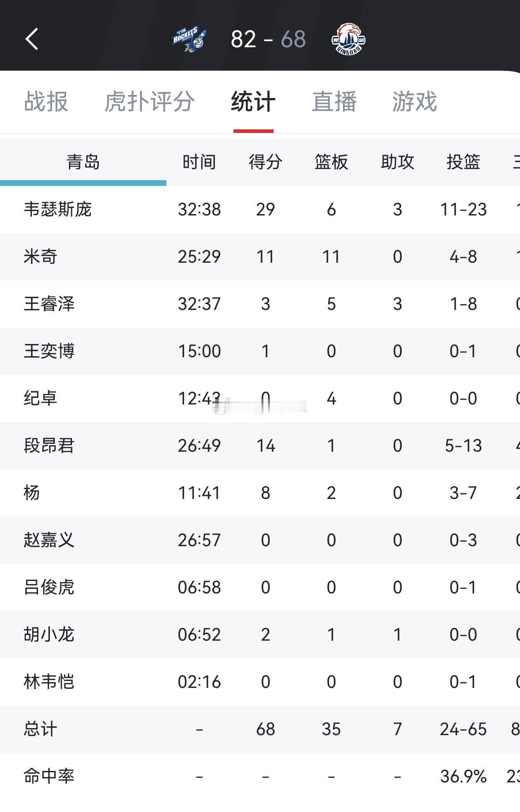Sort by the 篮板 column header

point(331,162)
